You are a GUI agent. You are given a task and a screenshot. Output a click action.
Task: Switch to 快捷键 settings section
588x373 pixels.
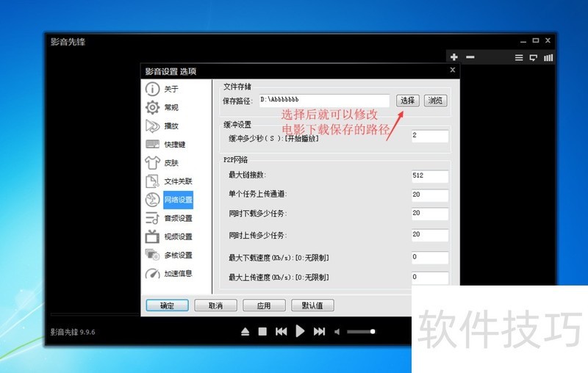[175, 144]
